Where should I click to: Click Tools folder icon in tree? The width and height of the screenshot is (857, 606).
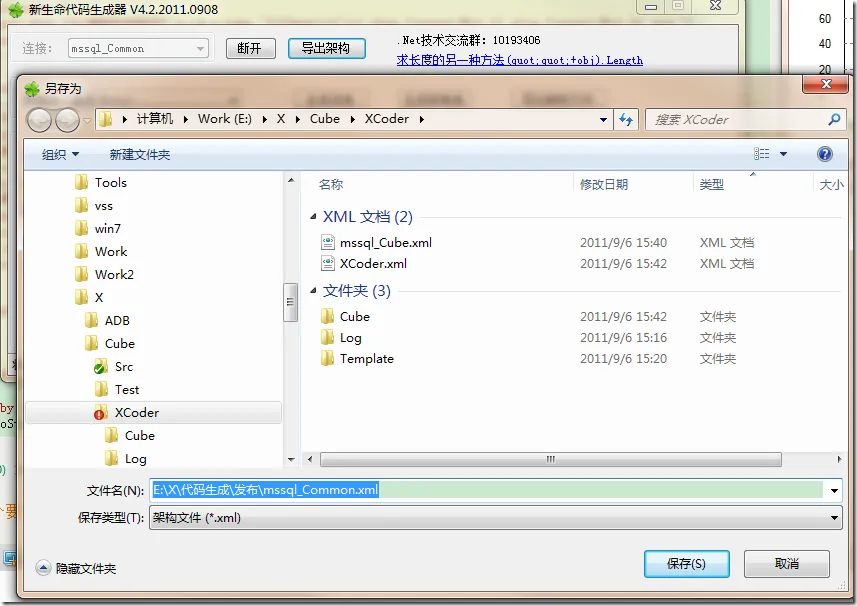[81, 182]
